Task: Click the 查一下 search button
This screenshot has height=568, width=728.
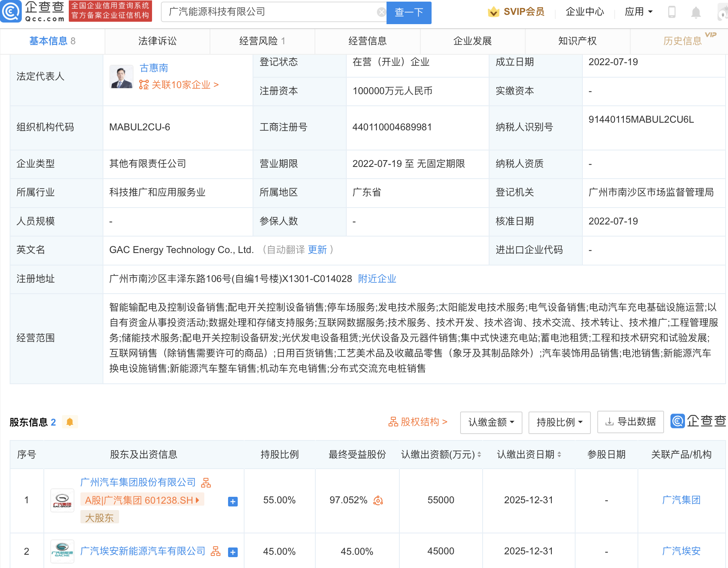Action: coord(409,12)
